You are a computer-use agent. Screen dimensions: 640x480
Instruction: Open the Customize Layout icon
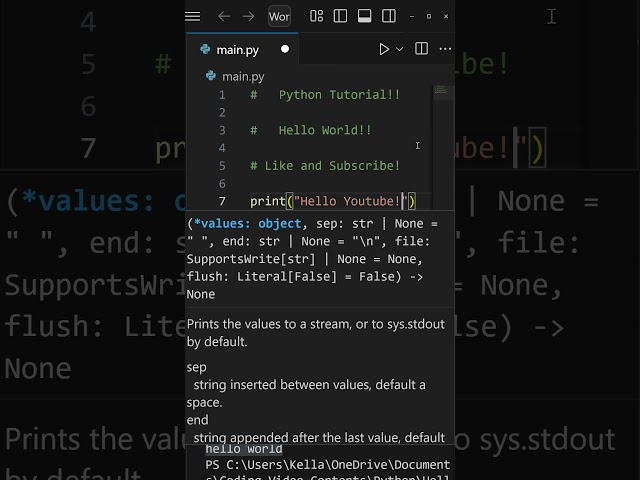pyautogui.click(x=316, y=16)
